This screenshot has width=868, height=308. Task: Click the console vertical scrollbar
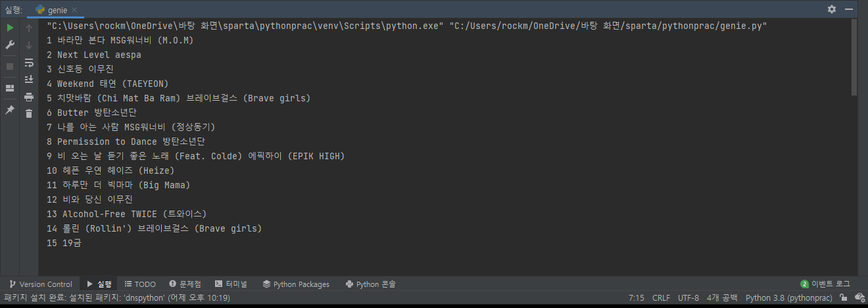854,58
